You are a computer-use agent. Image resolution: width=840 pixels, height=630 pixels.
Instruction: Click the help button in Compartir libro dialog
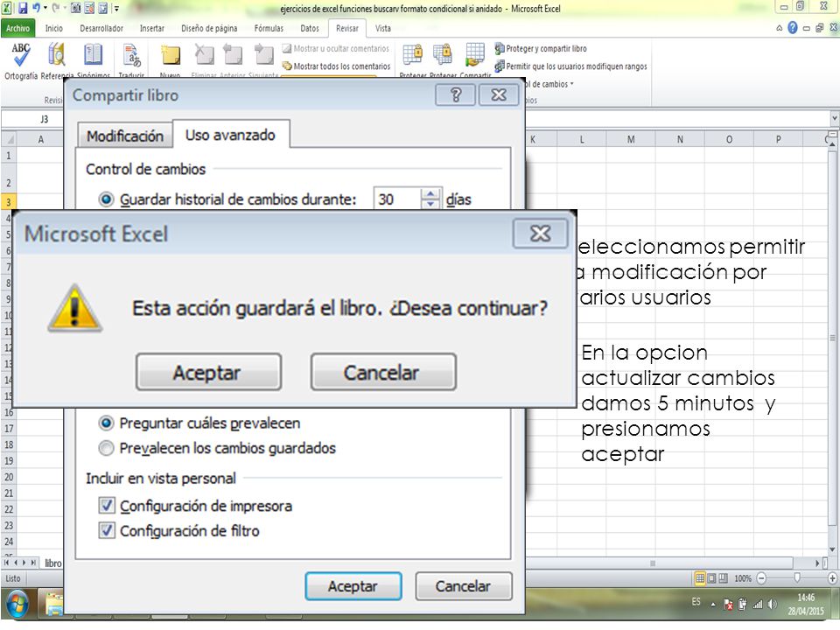pos(455,95)
